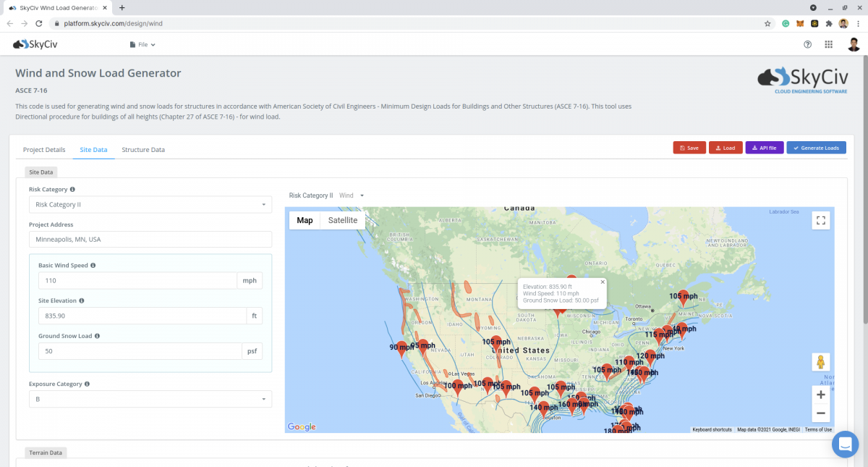Click the Generate Loads button
The image size is (868, 467).
pos(816,147)
